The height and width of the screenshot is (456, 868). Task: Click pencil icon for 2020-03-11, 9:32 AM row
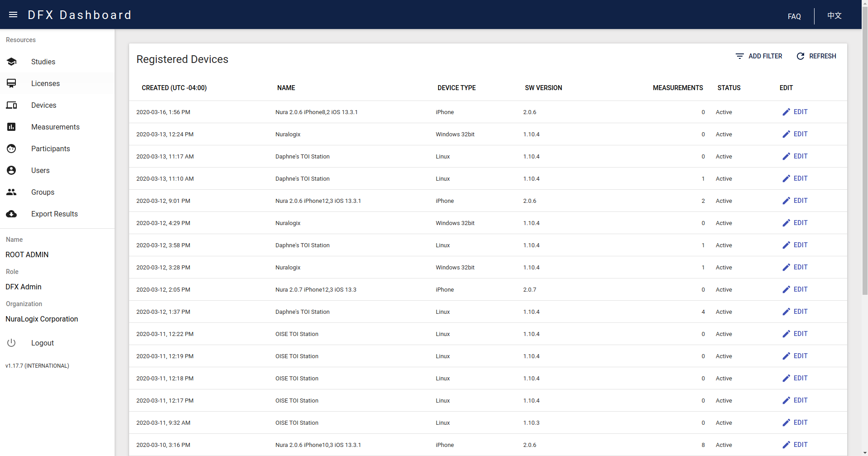click(x=786, y=422)
